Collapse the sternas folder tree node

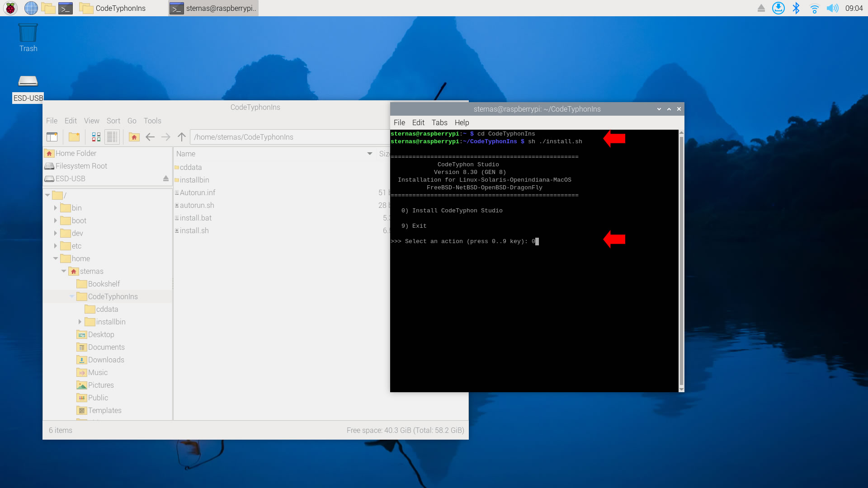point(64,271)
